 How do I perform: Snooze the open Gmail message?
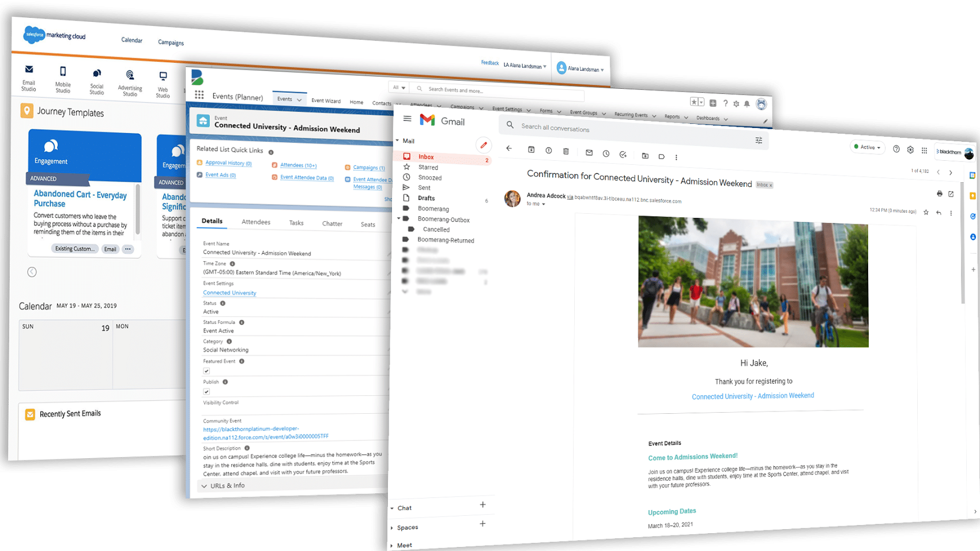pos(606,153)
